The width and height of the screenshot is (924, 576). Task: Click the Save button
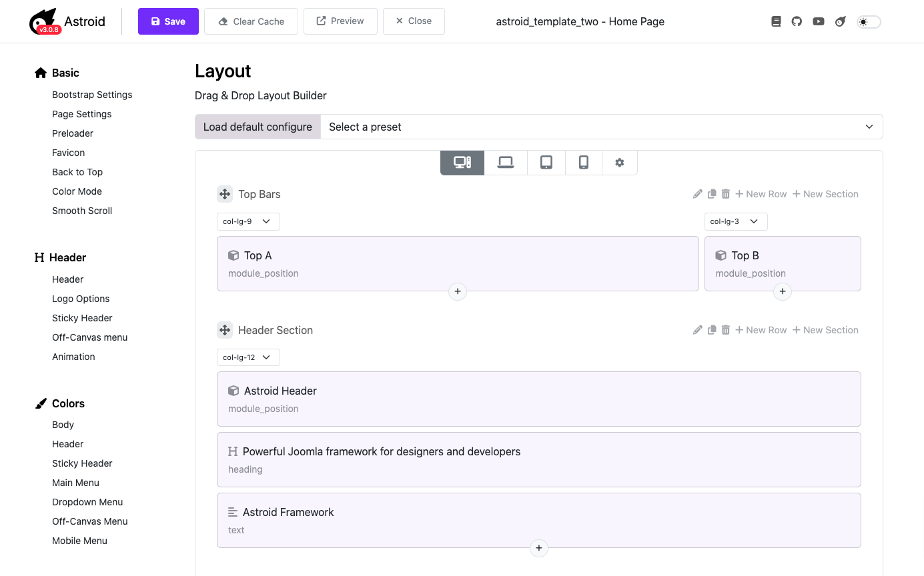coord(168,21)
